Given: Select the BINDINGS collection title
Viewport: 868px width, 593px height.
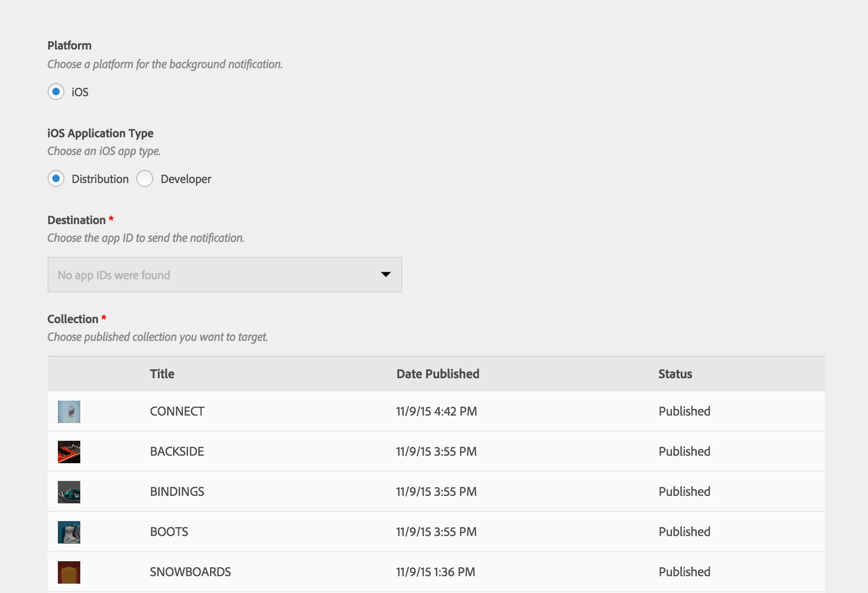Looking at the screenshot, I should tap(177, 492).
